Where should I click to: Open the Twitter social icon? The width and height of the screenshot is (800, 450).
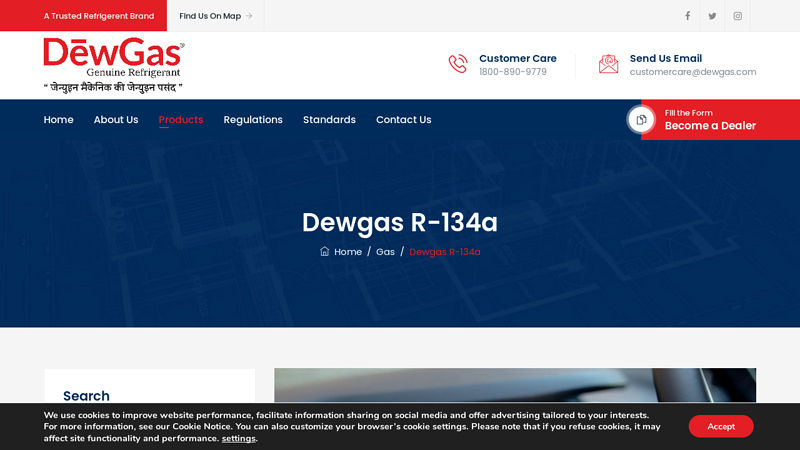(712, 16)
